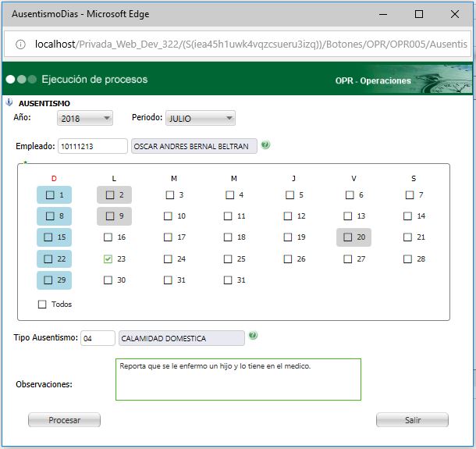This screenshot has height=449, width=476.
Task: Check the checkbox for day 2
Action: pos(110,195)
